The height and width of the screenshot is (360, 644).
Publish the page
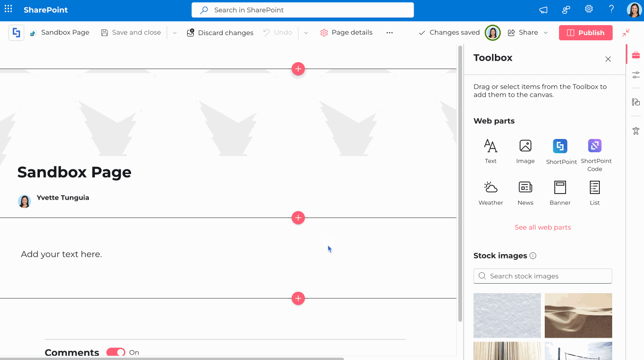586,33
